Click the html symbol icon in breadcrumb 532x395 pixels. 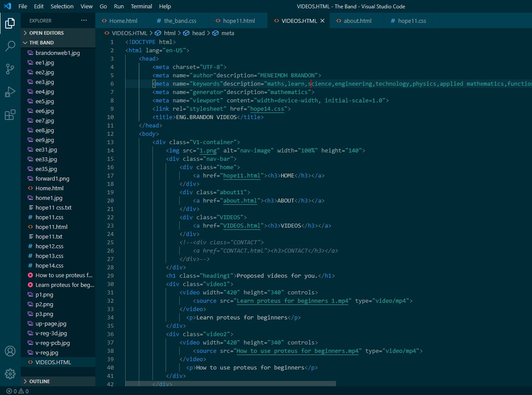pos(159,33)
